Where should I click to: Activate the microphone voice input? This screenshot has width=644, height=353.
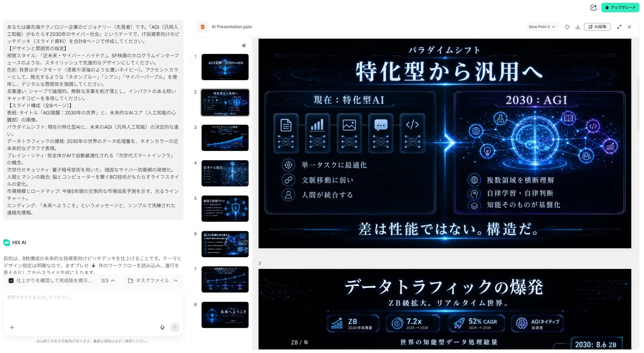[x=162, y=328]
